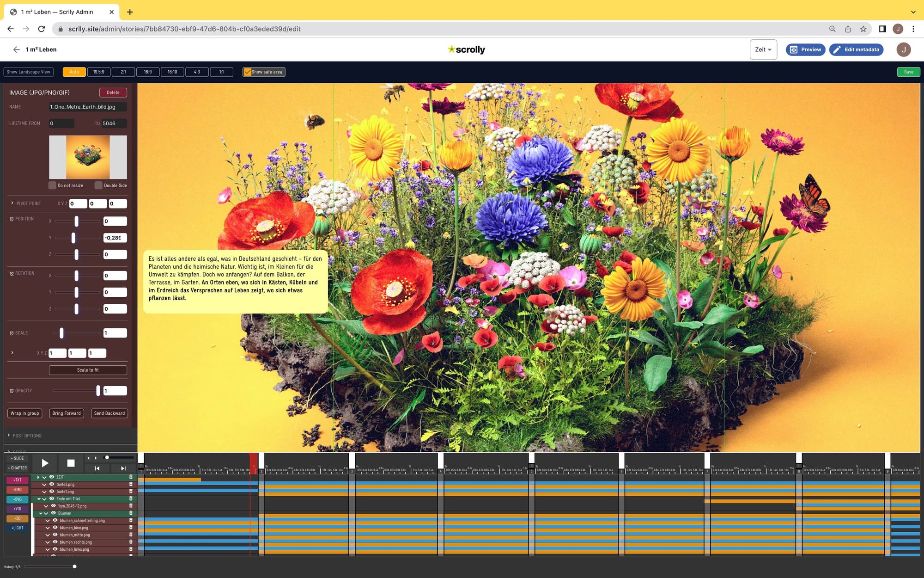Click the Position Y slider handle
The image size is (924, 578).
(73, 238)
